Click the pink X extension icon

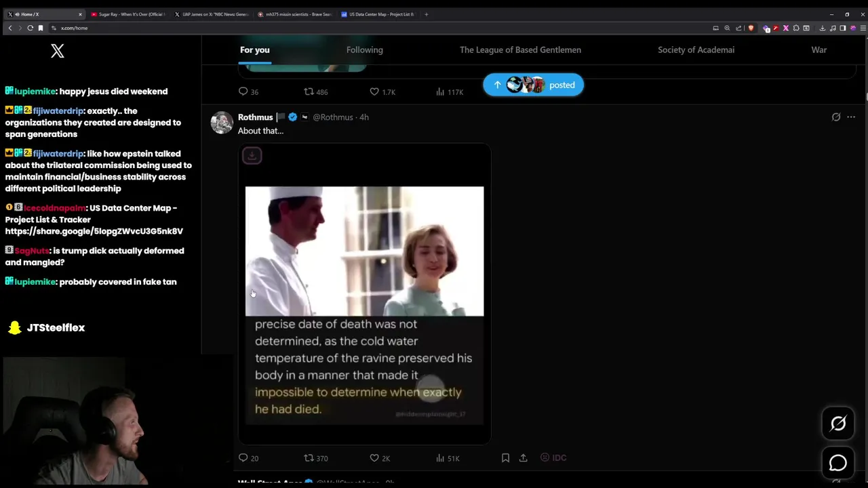coord(786,28)
